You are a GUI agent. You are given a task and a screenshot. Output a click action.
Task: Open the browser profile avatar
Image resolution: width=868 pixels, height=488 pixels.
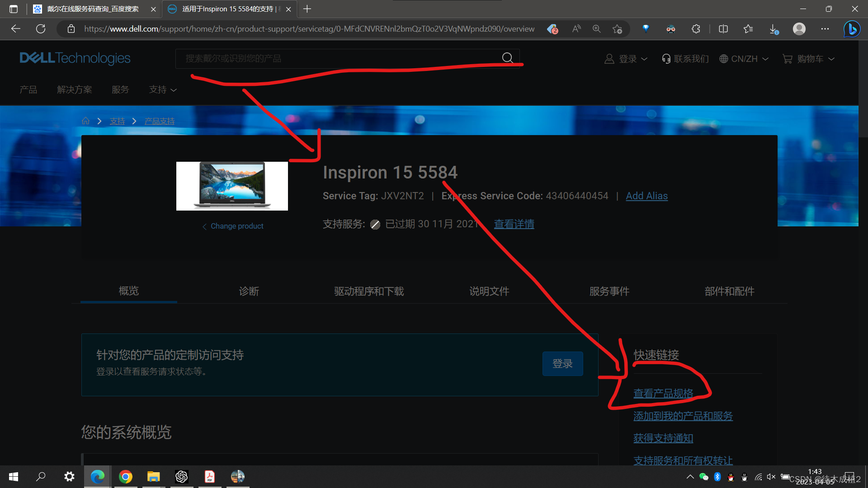[x=799, y=29]
